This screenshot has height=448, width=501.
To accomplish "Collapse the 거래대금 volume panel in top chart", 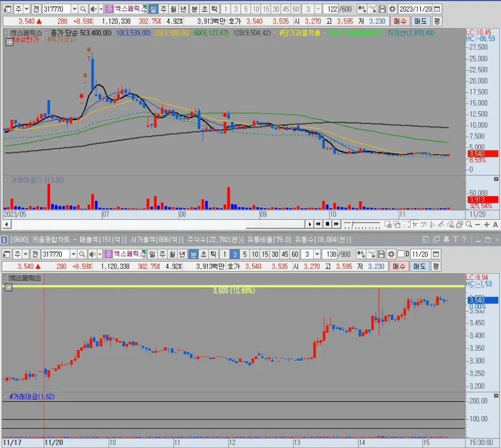I will (x=496, y=179).
